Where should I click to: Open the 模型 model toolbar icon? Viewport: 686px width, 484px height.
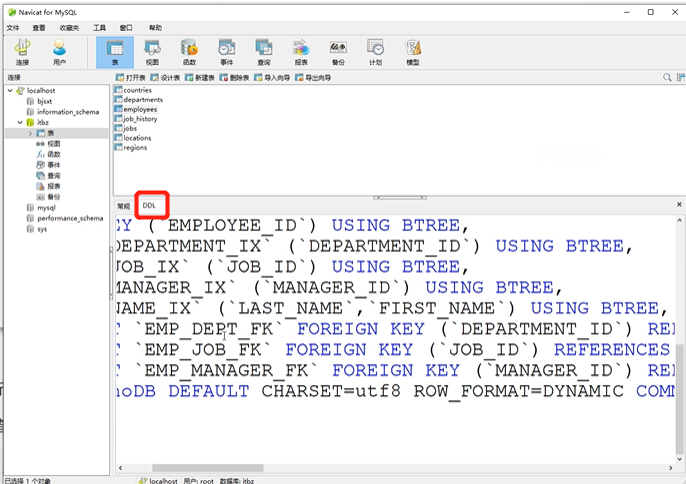pyautogui.click(x=413, y=52)
